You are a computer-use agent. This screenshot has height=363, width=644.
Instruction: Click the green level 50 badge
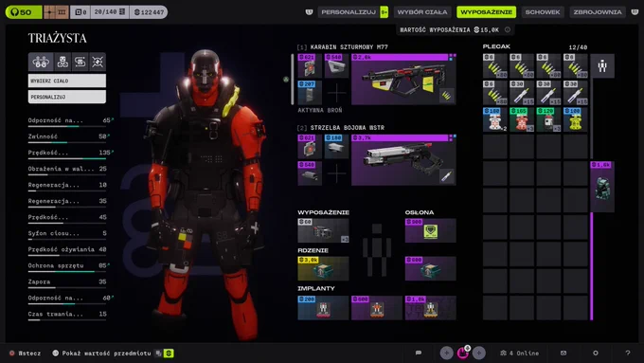click(24, 12)
